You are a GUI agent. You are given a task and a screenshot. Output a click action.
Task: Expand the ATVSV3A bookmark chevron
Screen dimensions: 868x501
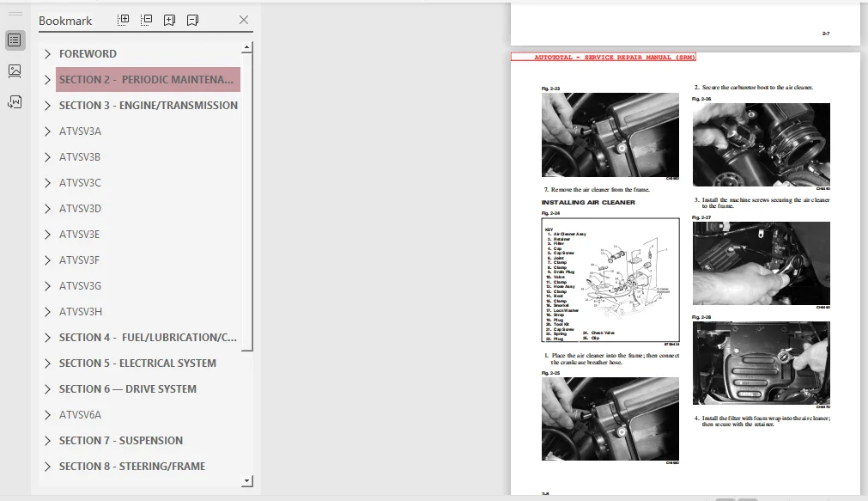pos(47,131)
